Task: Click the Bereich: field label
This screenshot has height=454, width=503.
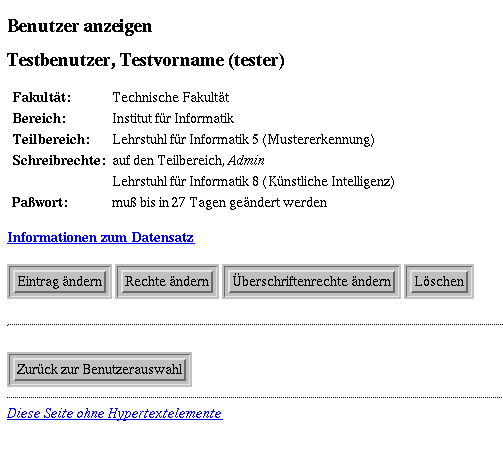Action: (x=39, y=119)
